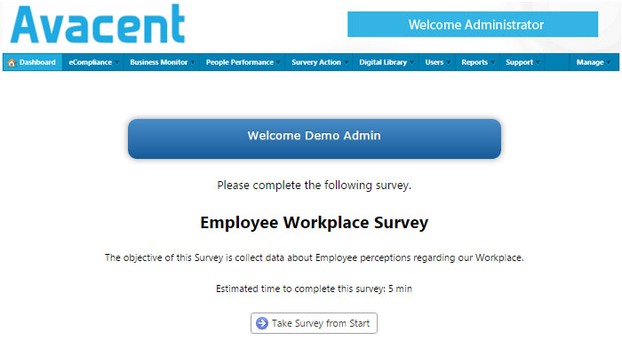
Task: Click the home icon beside Dashboard
Action: pyautogui.click(x=12, y=63)
